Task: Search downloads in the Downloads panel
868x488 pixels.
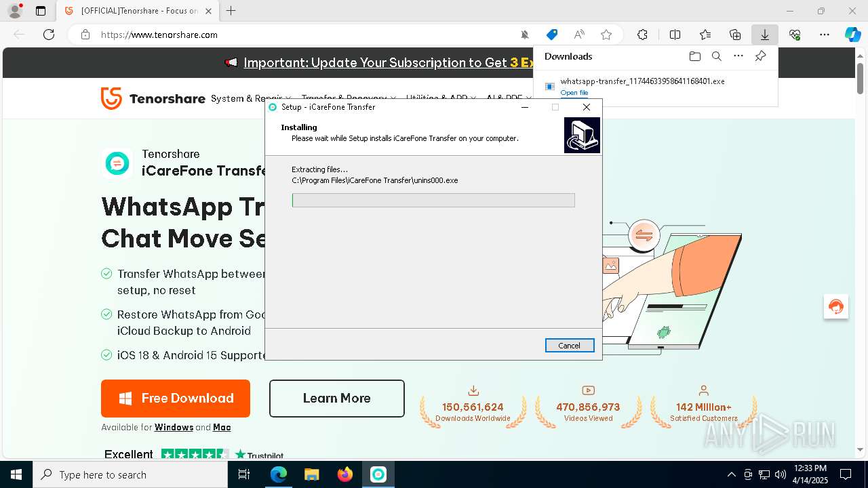Action: 717,56
